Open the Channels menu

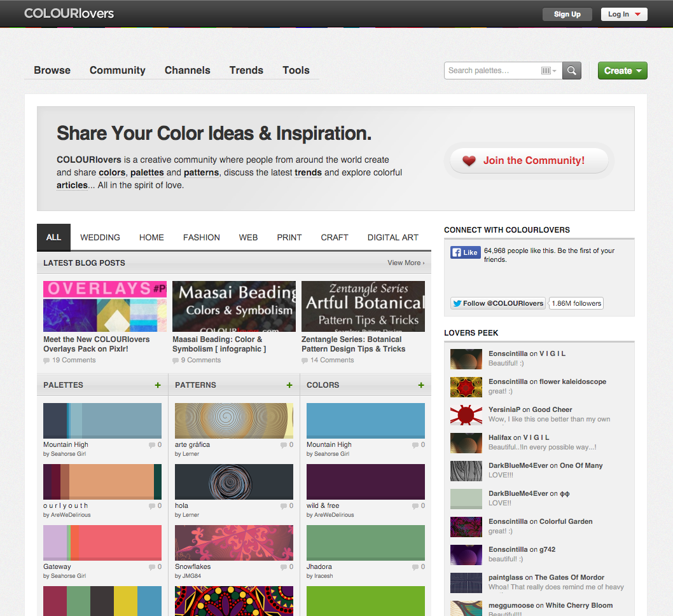click(x=188, y=70)
